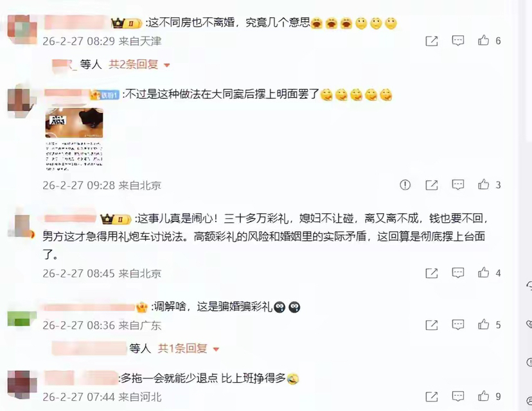Viewport: 532px width, 411px height.
Task: Expand 共2条回复 replies
Action: point(134,64)
